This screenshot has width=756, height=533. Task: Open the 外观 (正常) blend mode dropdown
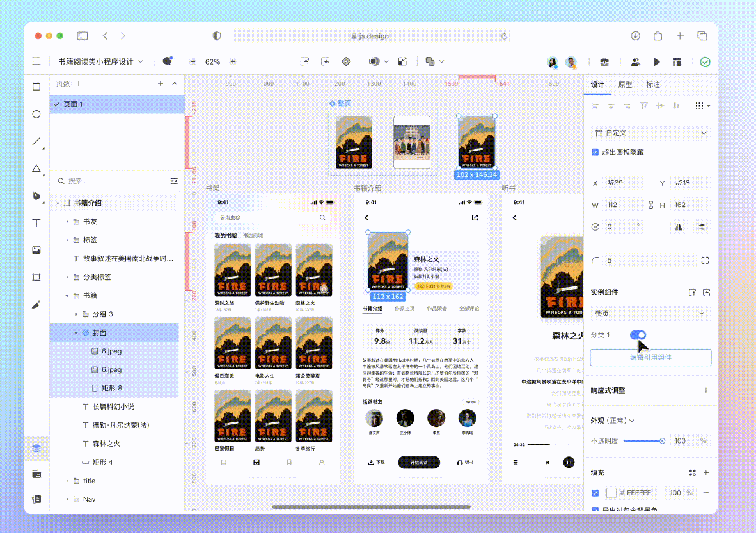pos(612,421)
